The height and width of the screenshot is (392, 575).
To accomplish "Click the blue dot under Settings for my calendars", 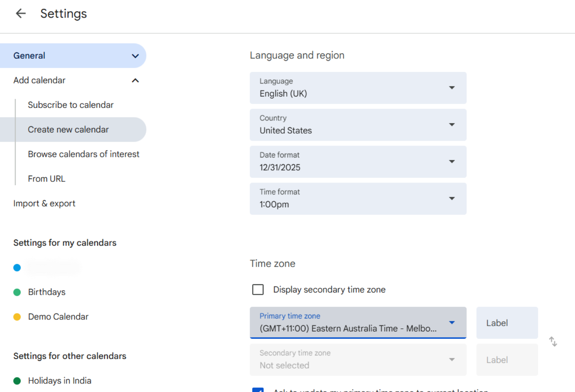I will (x=17, y=267).
